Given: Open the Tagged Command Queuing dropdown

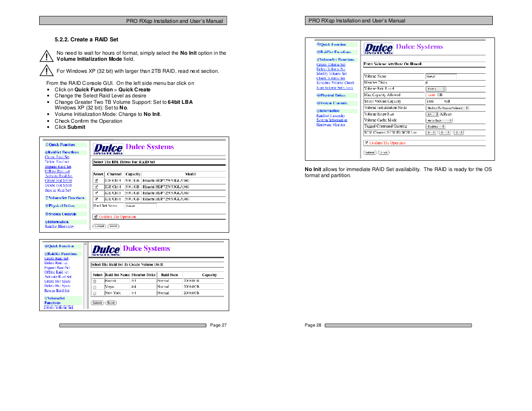Looking at the screenshot, I should [x=436, y=127].
